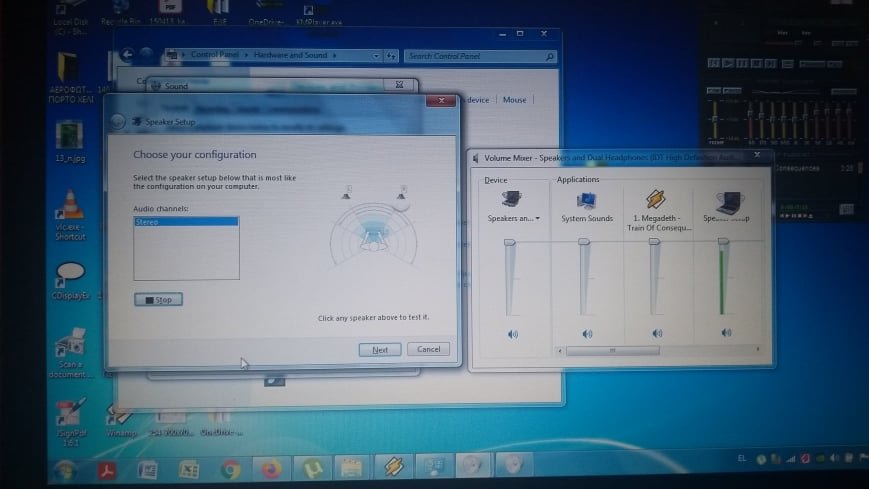Open the Mouse link in Control Panel

coord(514,100)
